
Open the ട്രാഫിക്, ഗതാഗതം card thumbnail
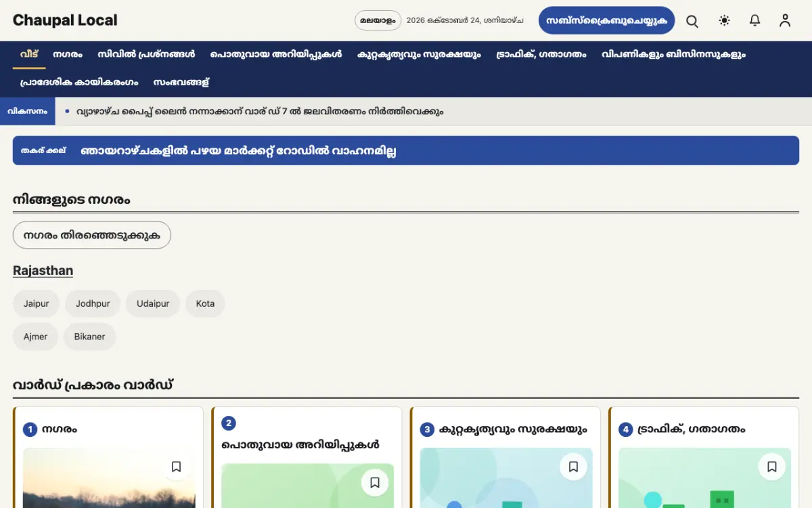point(705,478)
